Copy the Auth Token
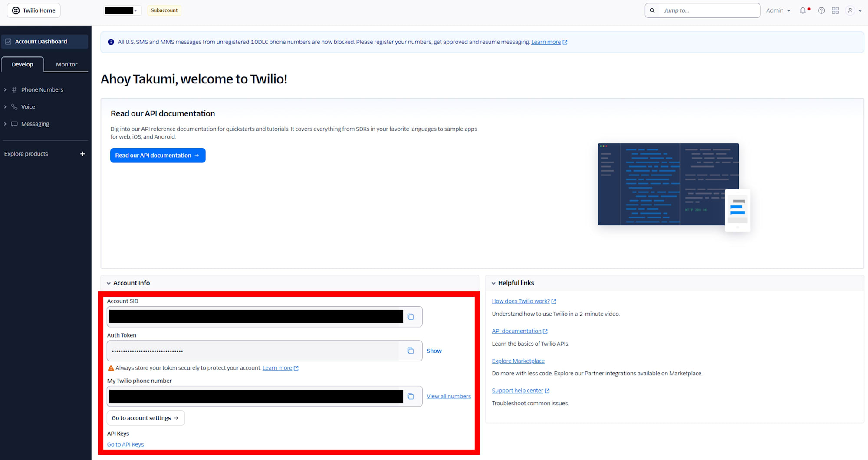Screen dimensions: 868x460 411,351
